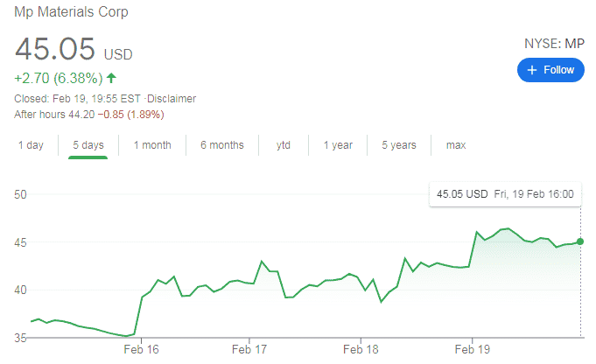
Task: Select the ytd range tab
Action: click(284, 145)
